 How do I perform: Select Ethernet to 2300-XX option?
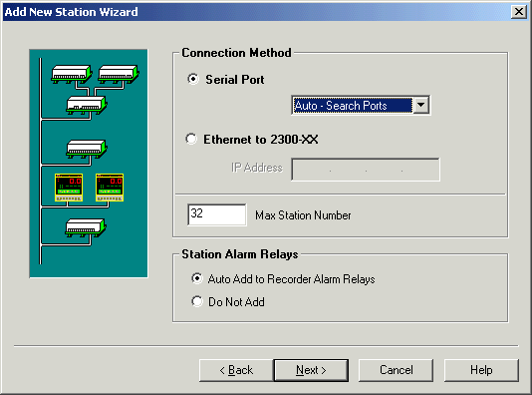click(x=191, y=139)
